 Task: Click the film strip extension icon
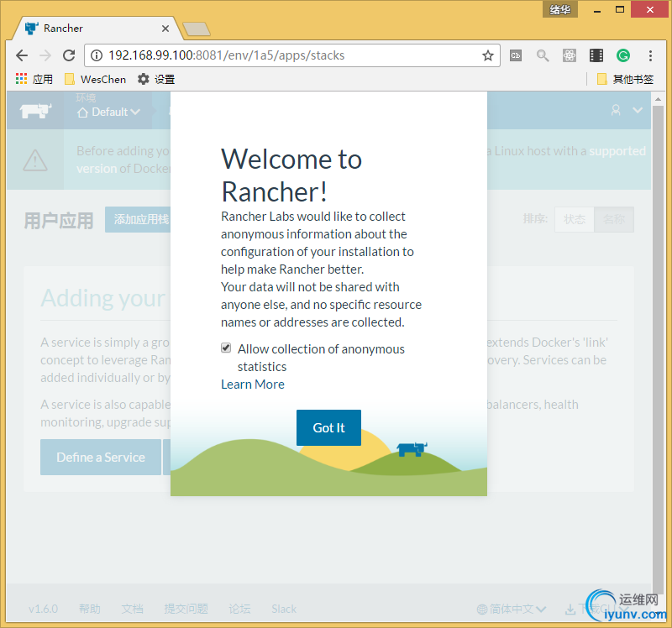coord(596,55)
